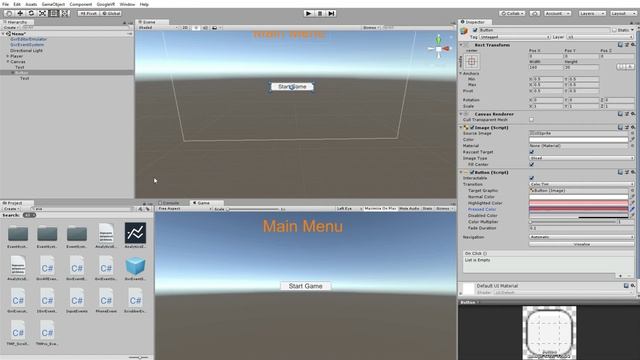Collapse the Anchors section in Rect Transform
This screenshot has height=360, width=640.
461,73
